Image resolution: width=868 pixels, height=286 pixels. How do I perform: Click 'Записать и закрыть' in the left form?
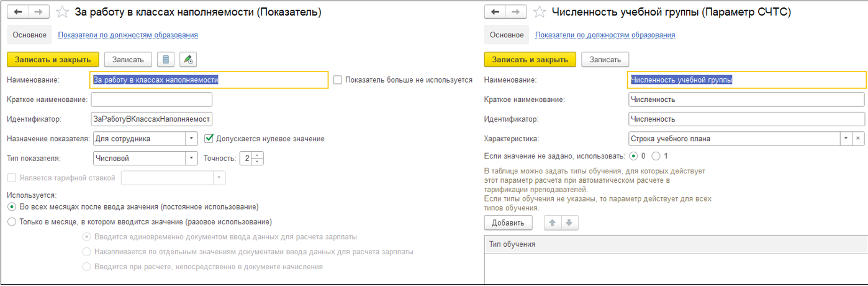tap(53, 60)
